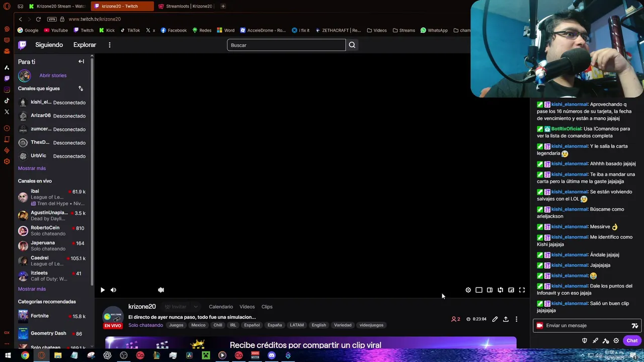This screenshot has width=644, height=362.
Task: Expand Mostrar más under live channels
Action: [32, 289]
